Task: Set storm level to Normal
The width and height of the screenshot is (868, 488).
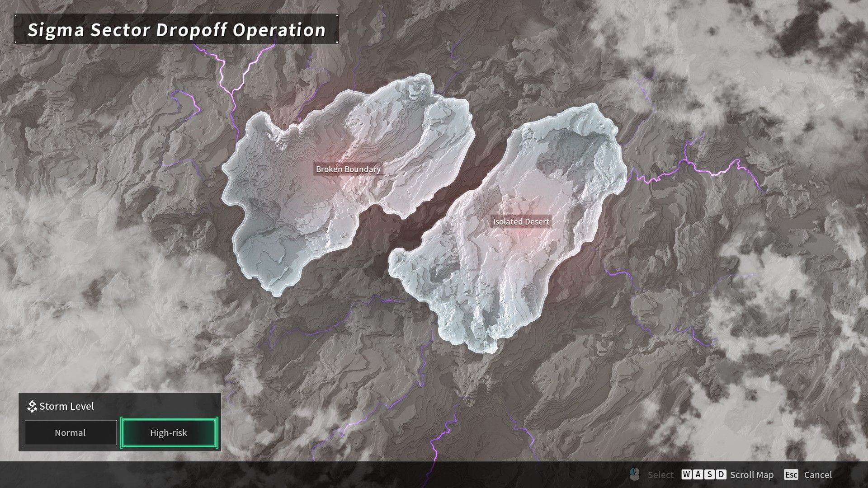Action: coord(71,433)
